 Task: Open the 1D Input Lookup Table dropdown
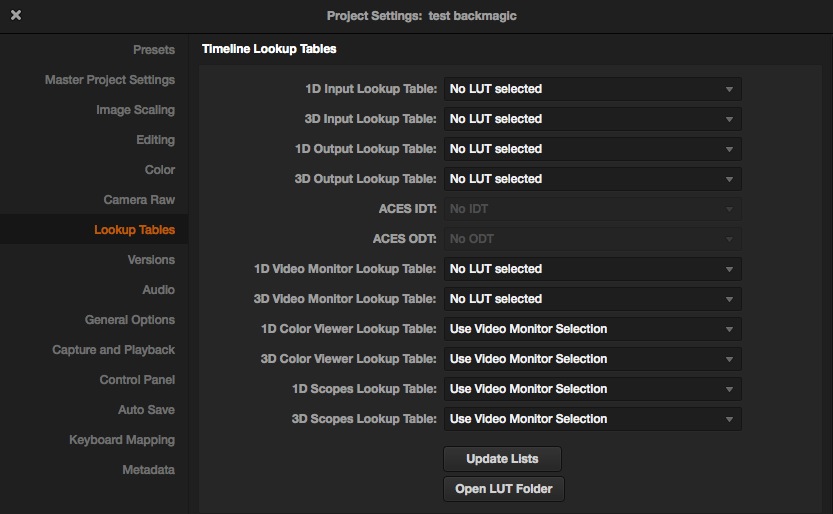(592, 89)
